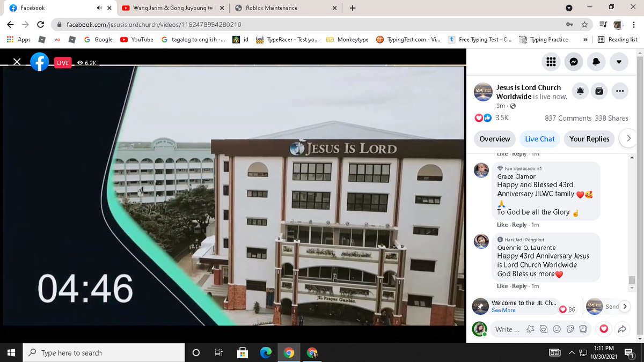Mute the Facebook tab via speaker icon
644x362 pixels.
coord(99,8)
